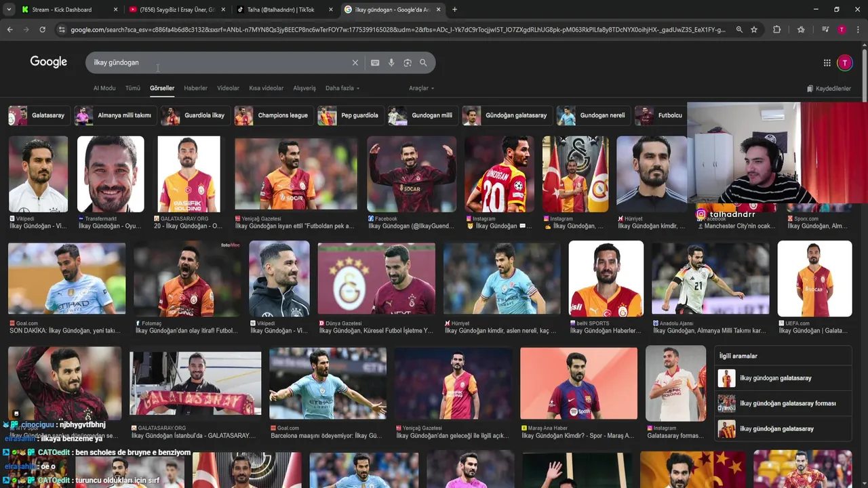Filter by Futbolcu chip
Viewport: 868px width, 488px height.
660,115
